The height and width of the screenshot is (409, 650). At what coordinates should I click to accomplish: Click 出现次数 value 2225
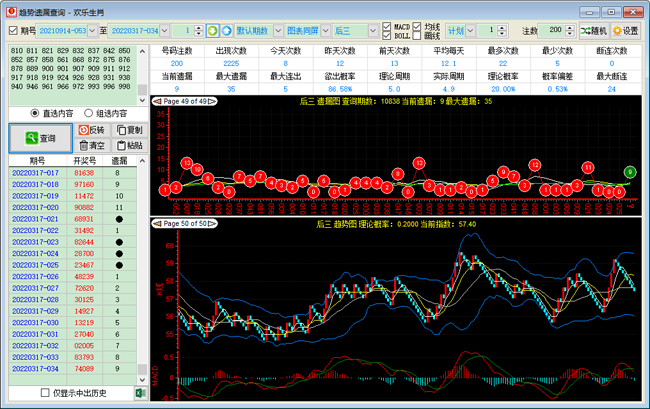tap(231, 63)
